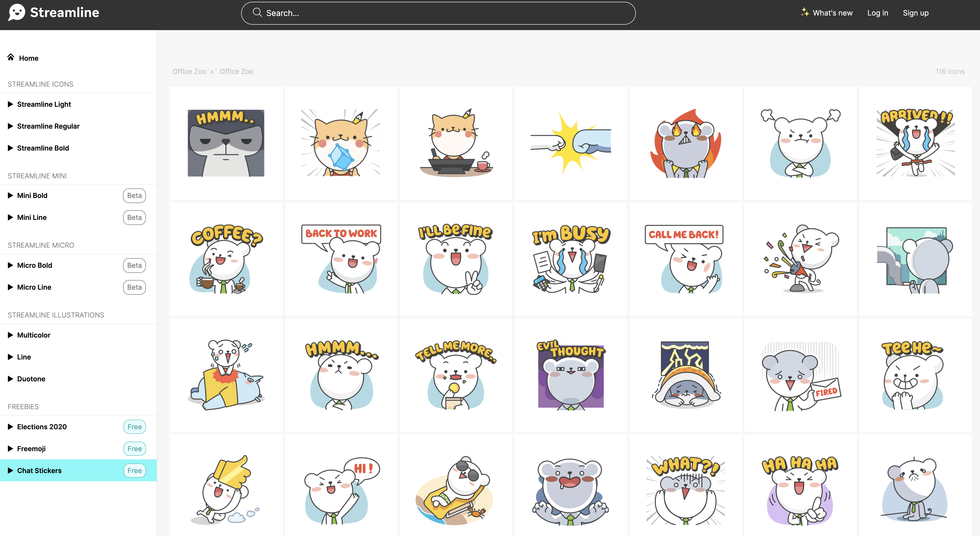Focus the Search input field
Viewport: 980px width, 536px height.
pyautogui.click(x=438, y=13)
